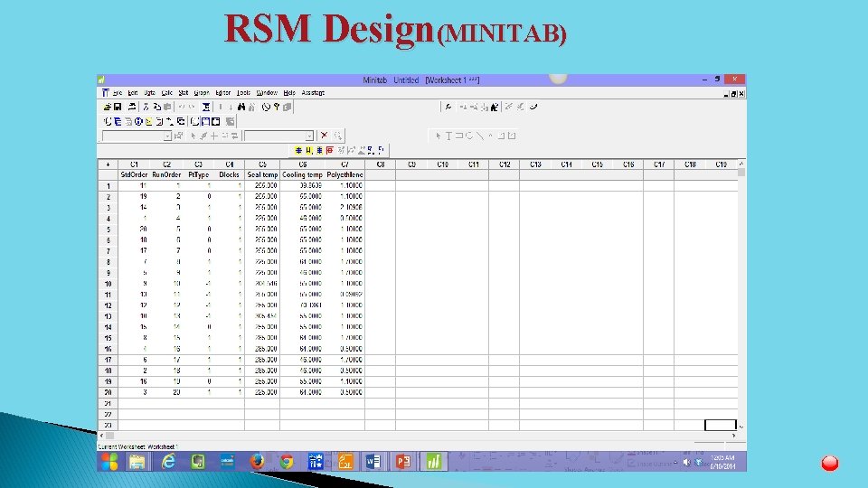Open the Graph menu

pyautogui.click(x=202, y=93)
